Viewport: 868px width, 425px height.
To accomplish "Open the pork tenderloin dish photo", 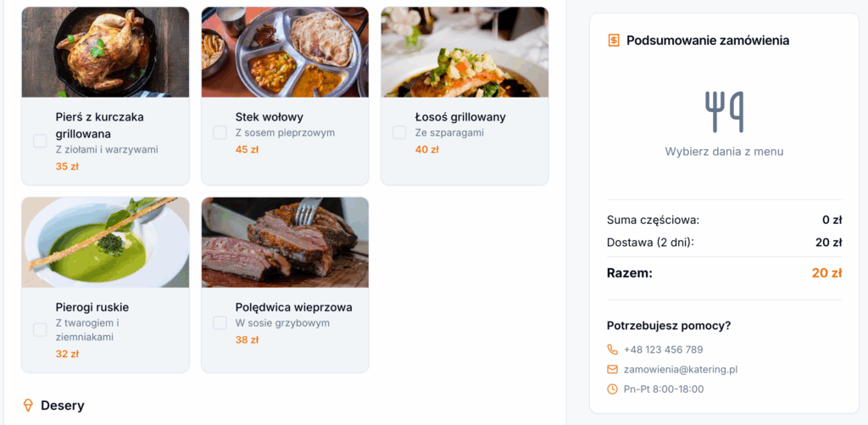I will point(285,243).
